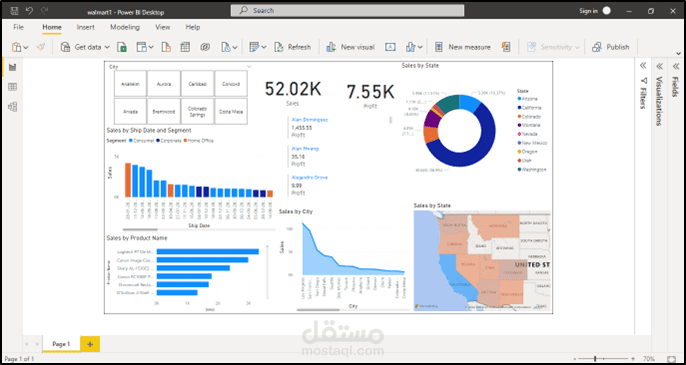Toggle the Brentwood city slicer tile
Image resolution: width=686 pixels, height=365 pixels.
coord(164,111)
